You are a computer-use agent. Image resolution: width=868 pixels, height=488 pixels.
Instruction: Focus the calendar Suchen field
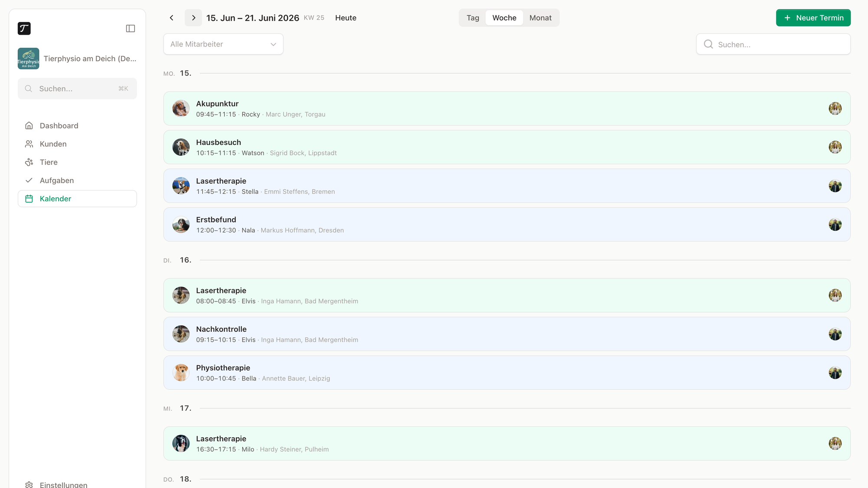click(773, 44)
